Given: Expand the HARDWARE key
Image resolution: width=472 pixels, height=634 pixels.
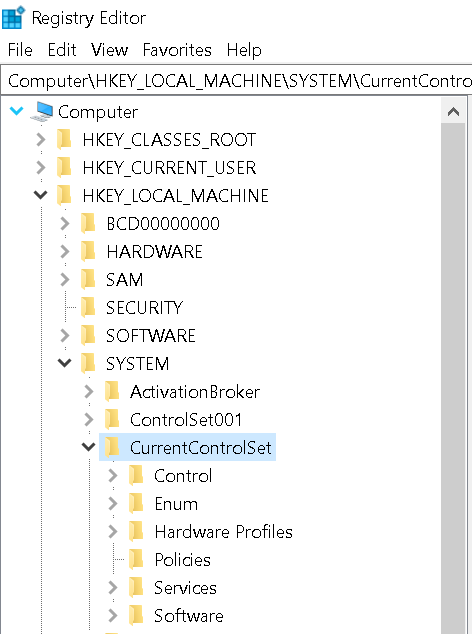Looking at the screenshot, I should click(x=65, y=251).
